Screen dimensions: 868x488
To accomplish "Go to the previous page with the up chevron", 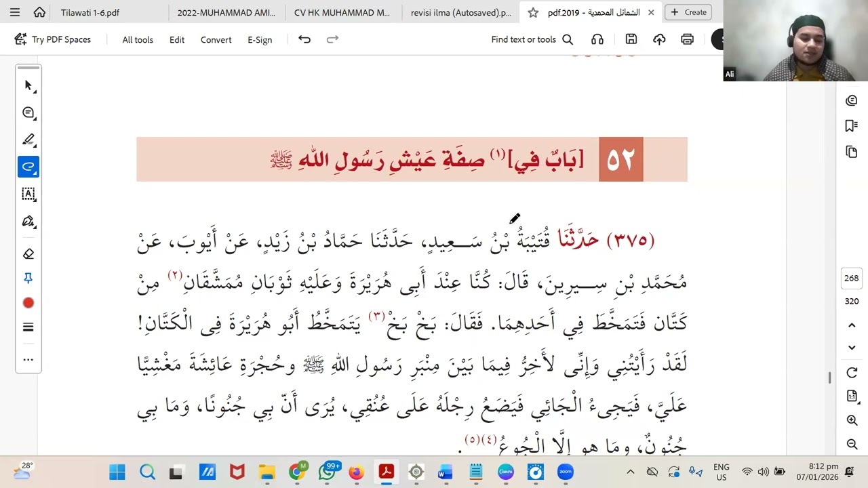I will 852,325.
